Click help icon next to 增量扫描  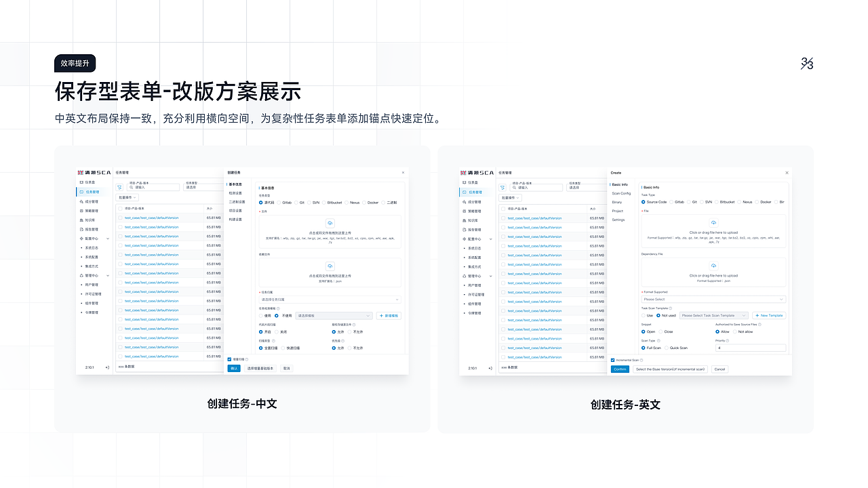247,359
